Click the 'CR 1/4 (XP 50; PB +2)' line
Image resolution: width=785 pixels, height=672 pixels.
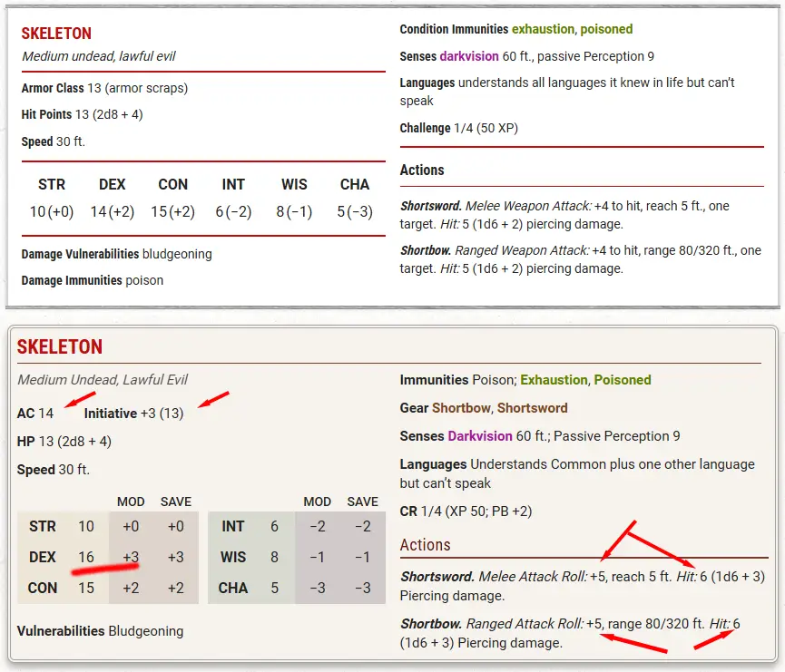[467, 511]
